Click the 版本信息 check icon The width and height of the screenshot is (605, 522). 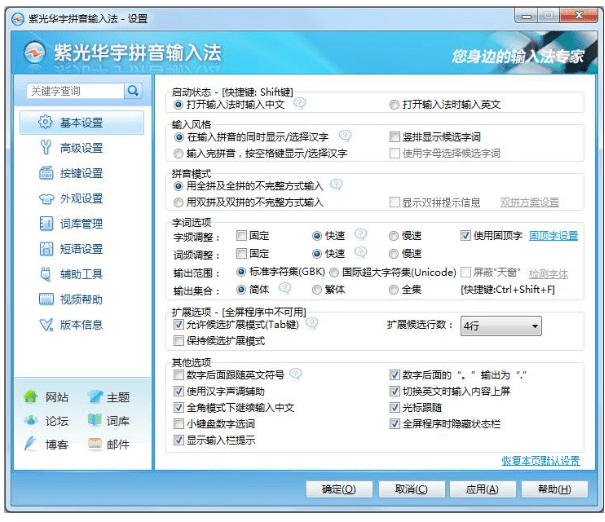tap(46, 324)
